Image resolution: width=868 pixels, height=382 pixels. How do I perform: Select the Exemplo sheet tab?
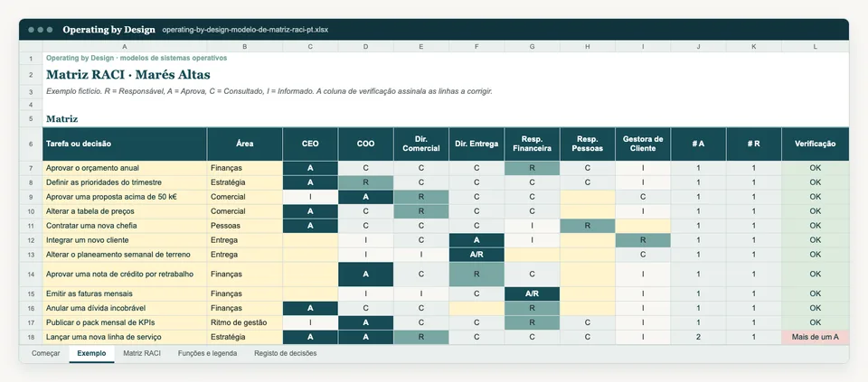92,353
